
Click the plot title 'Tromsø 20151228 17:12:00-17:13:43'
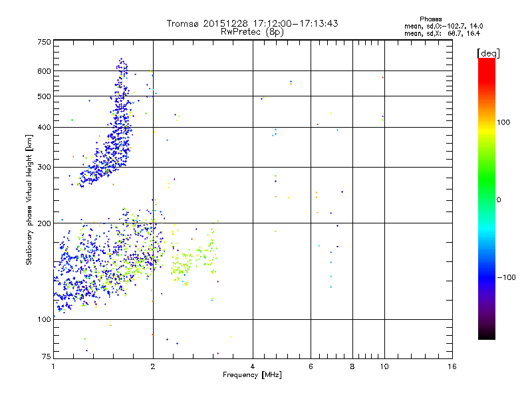click(x=252, y=23)
